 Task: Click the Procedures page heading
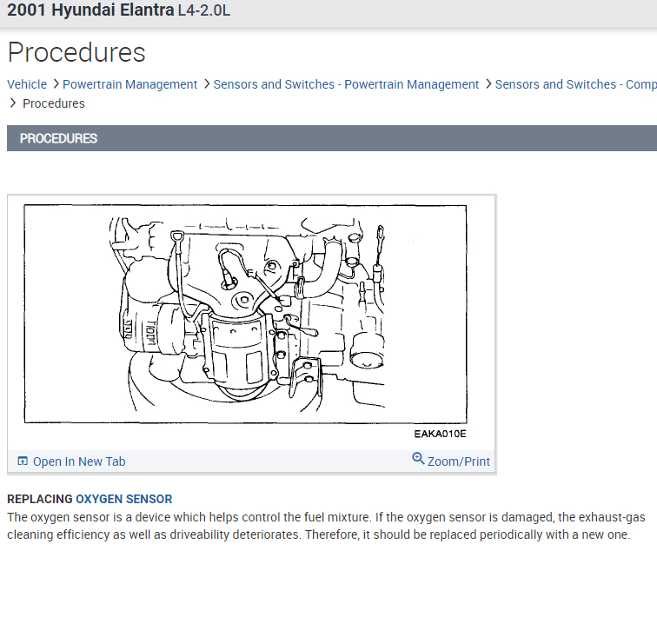pyautogui.click(x=76, y=53)
